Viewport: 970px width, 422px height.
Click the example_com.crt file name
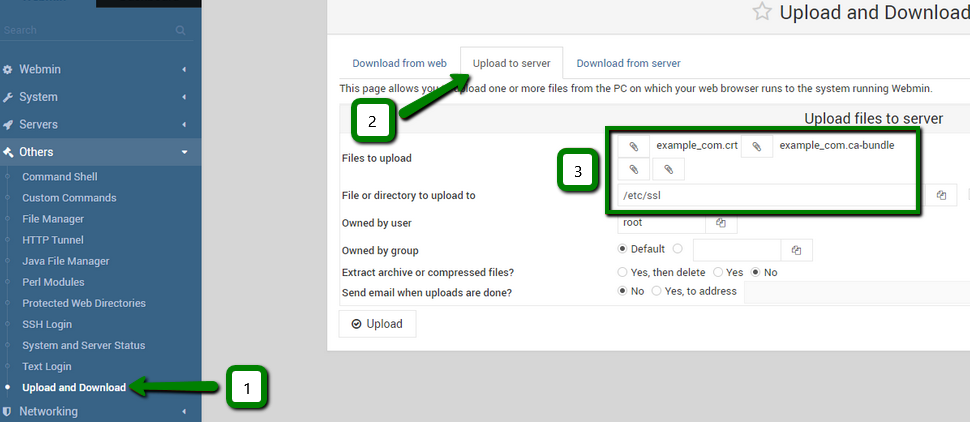pyautogui.click(x=697, y=146)
